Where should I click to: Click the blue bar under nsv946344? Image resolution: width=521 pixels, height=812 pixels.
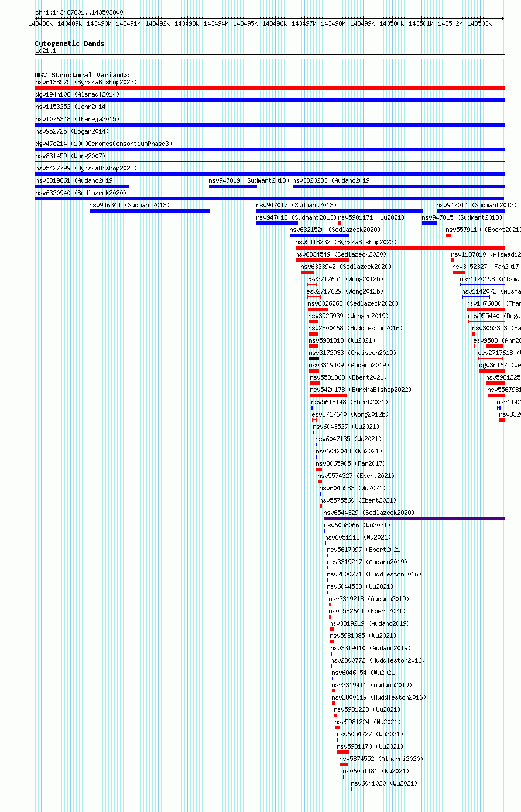149,211
